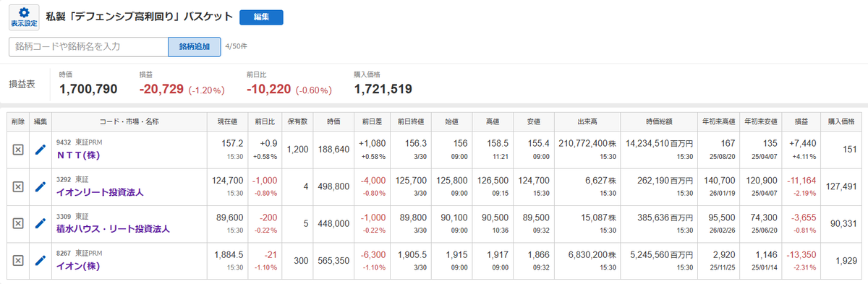Edit the イオンリート投資法人 holding with pencil icon
Screen dimensions: 868x284
[41, 186]
